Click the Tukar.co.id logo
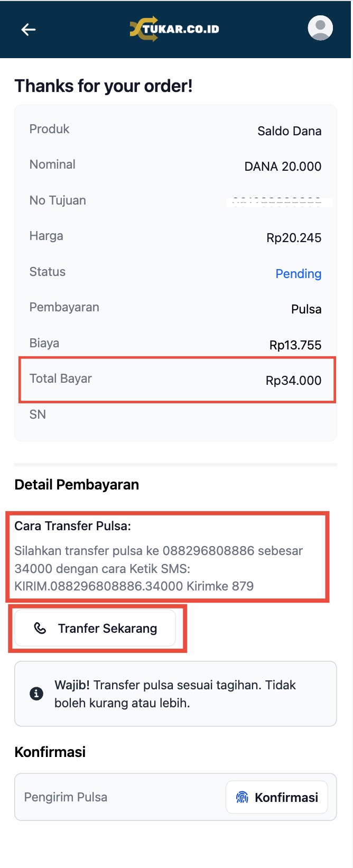Viewport: 353px width, 868px height. 175,29
